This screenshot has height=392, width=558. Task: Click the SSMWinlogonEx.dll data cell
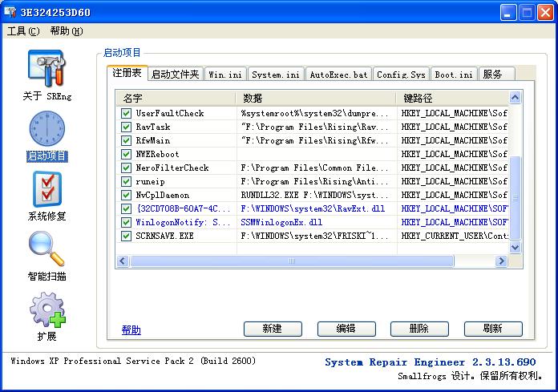tap(281, 222)
